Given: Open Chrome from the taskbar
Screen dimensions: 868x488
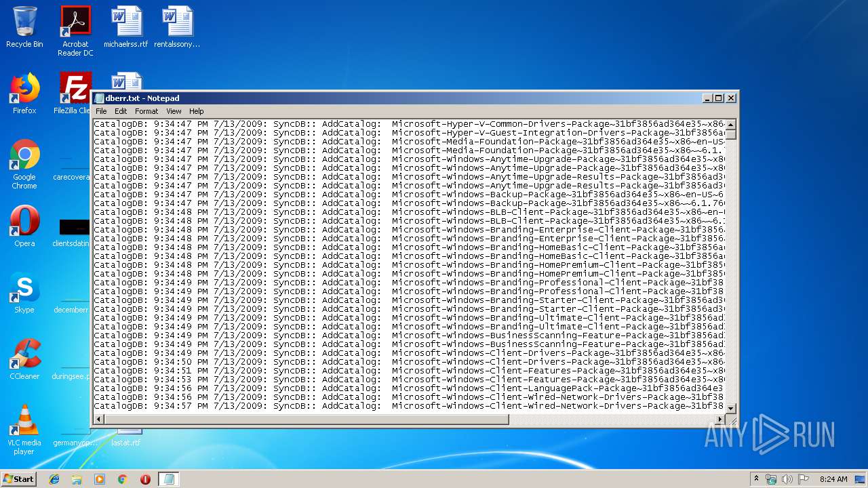Looking at the screenshot, I should click(122, 479).
